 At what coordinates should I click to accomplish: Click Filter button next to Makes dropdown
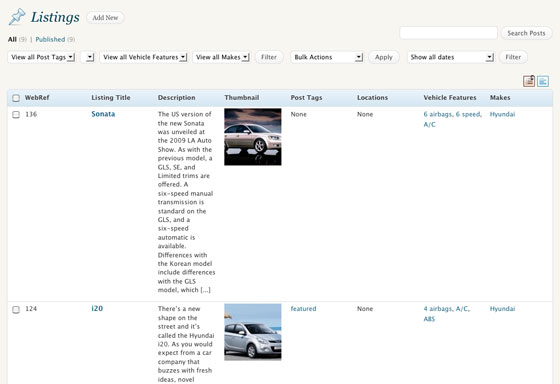pos(269,57)
